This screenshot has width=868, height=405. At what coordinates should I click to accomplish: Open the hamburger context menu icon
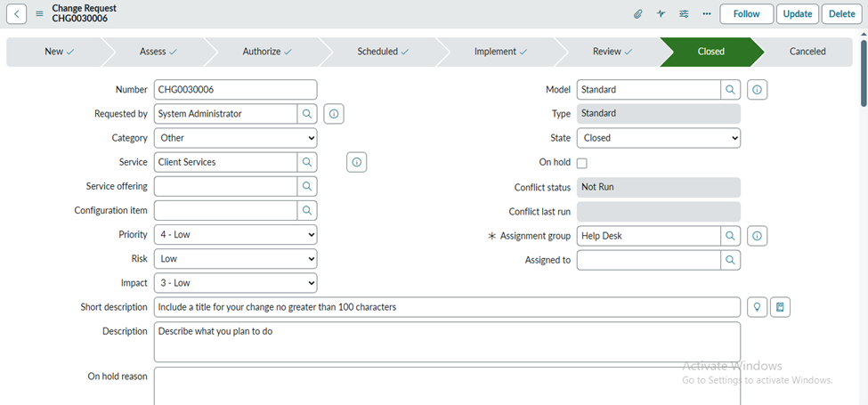[x=39, y=13]
